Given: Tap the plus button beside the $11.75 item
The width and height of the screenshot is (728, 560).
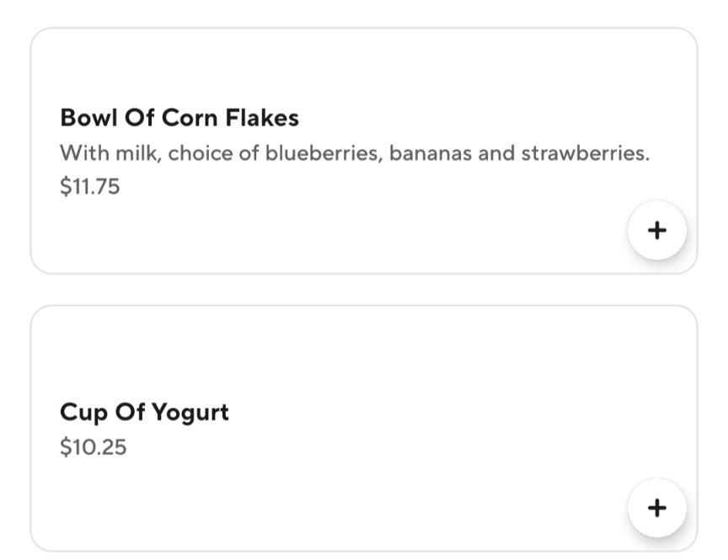Looking at the screenshot, I should pyautogui.click(x=656, y=230).
